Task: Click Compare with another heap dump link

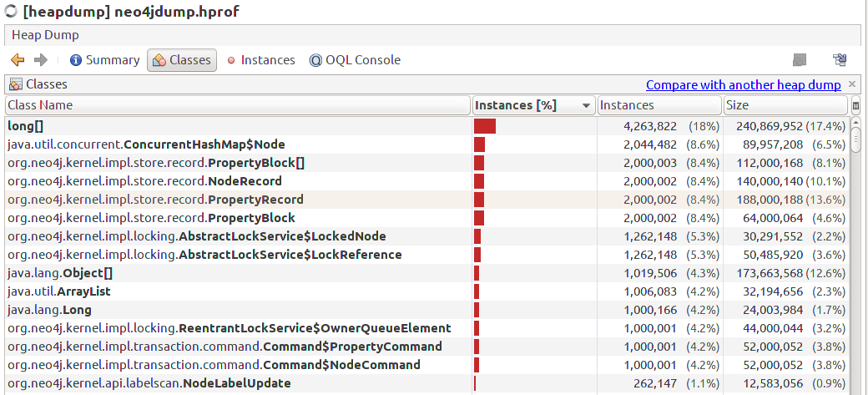Action: point(744,84)
